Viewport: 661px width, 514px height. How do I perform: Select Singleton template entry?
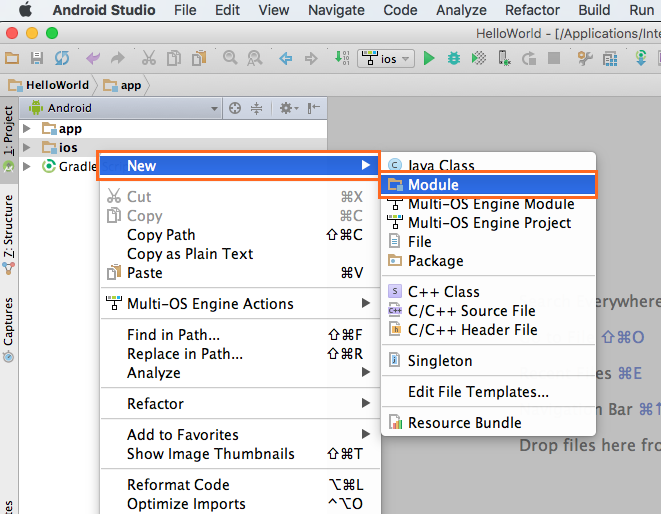pos(488,361)
